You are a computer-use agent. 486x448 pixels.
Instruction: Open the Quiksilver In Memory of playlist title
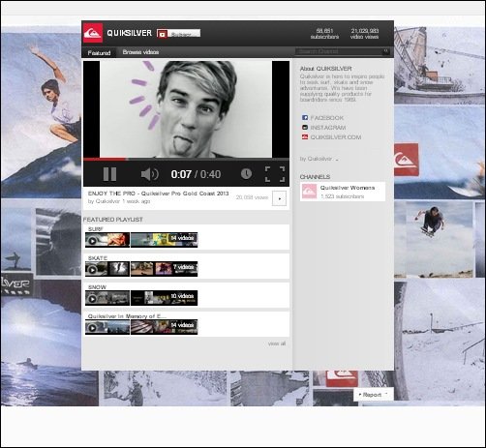[x=127, y=316]
